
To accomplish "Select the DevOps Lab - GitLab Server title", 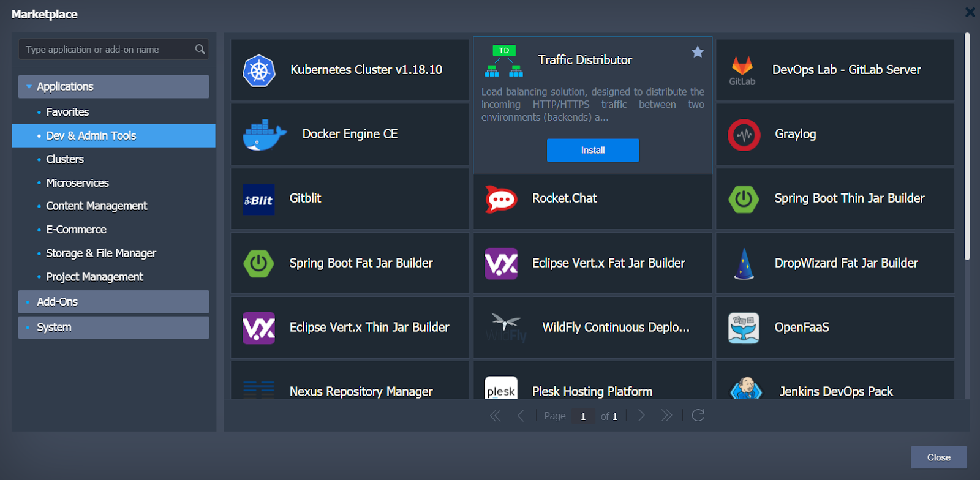I will (x=846, y=70).
